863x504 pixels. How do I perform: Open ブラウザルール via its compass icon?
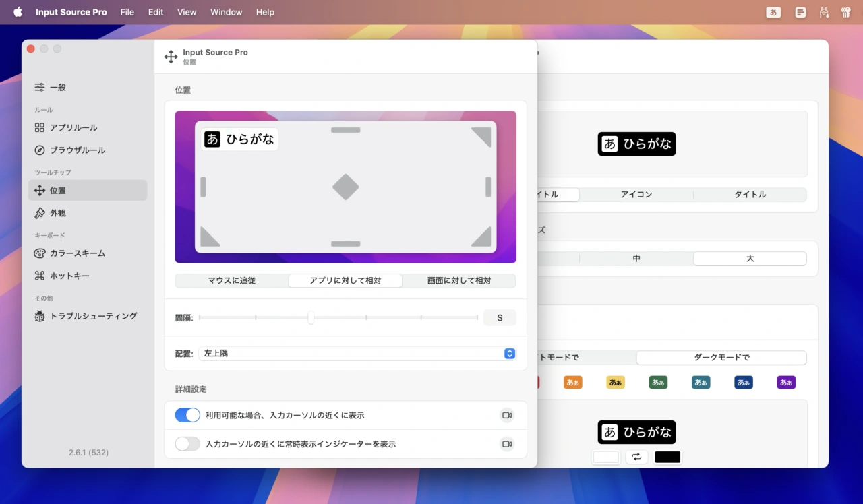[x=40, y=150]
